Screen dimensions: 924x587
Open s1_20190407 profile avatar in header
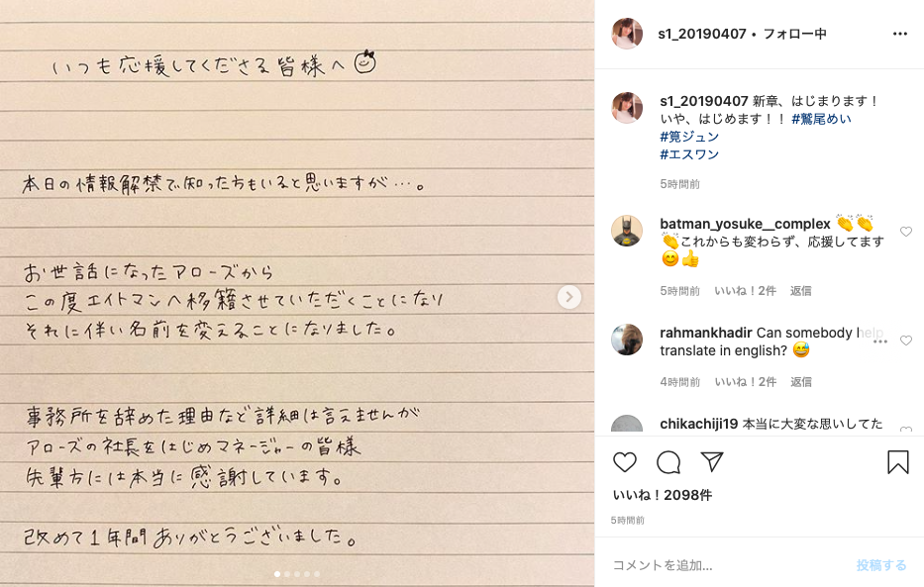[627, 34]
